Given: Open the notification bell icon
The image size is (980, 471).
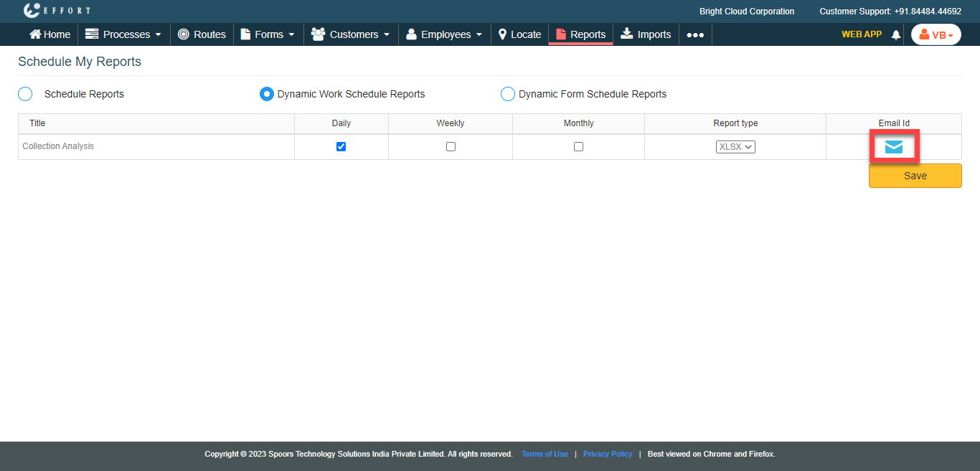Looking at the screenshot, I should tap(895, 34).
